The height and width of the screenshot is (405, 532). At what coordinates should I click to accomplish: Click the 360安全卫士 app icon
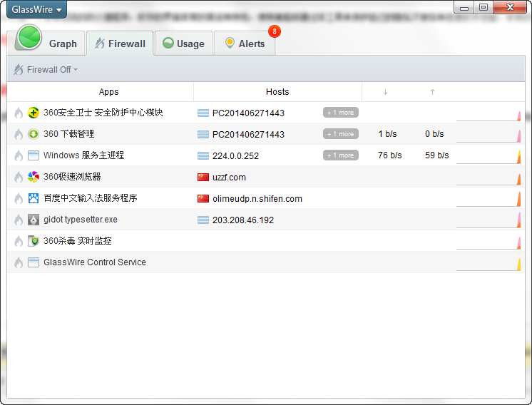34,113
